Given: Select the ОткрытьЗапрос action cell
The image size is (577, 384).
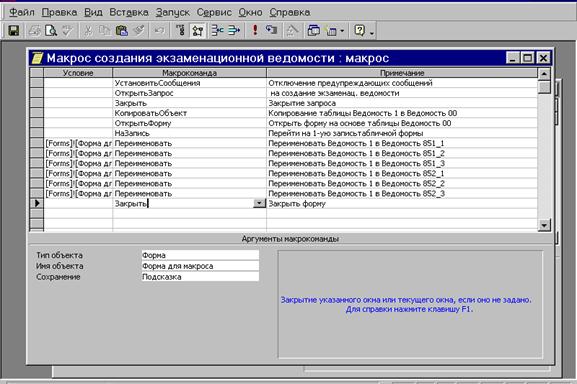Looking at the screenshot, I should click(x=189, y=93).
